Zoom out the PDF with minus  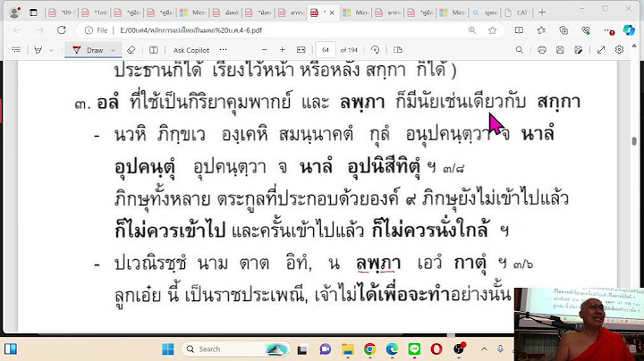(x=265, y=50)
